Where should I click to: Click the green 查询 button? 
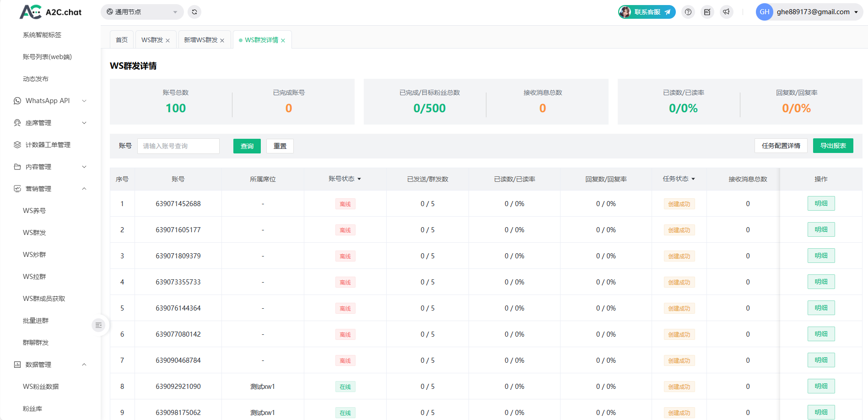point(247,146)
